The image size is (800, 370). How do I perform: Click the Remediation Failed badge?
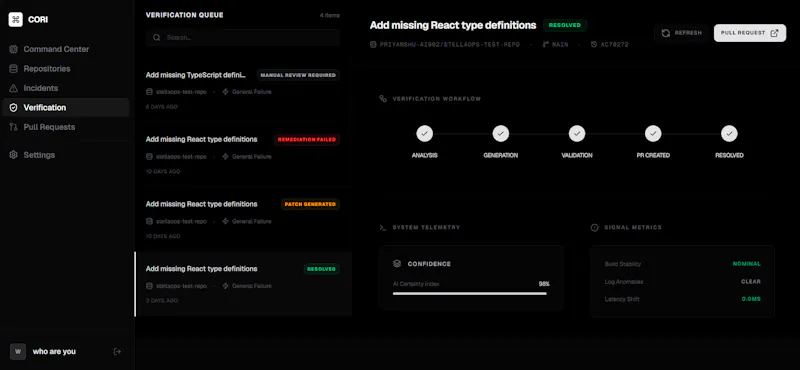click(307, 139)
